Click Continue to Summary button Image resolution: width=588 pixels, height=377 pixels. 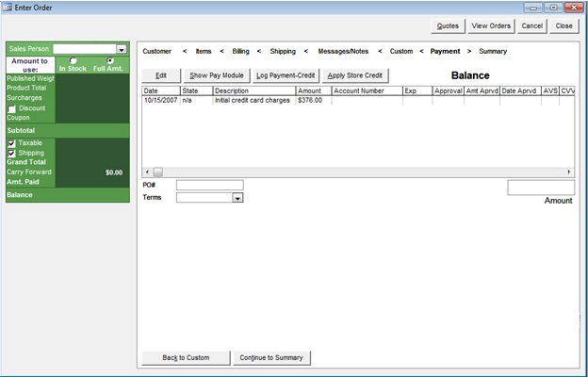click(x=272, y=357)
